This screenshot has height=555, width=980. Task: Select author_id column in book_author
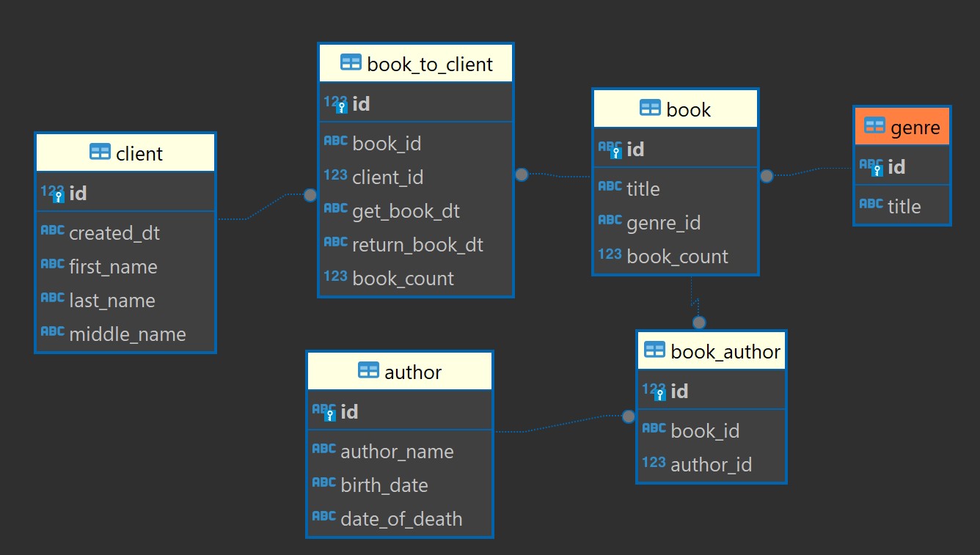(x=711, y=465)
